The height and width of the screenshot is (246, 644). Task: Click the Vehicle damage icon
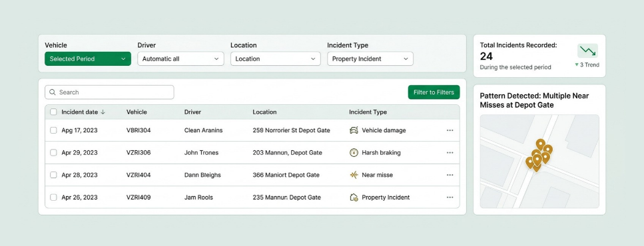[x=354, y=130]
